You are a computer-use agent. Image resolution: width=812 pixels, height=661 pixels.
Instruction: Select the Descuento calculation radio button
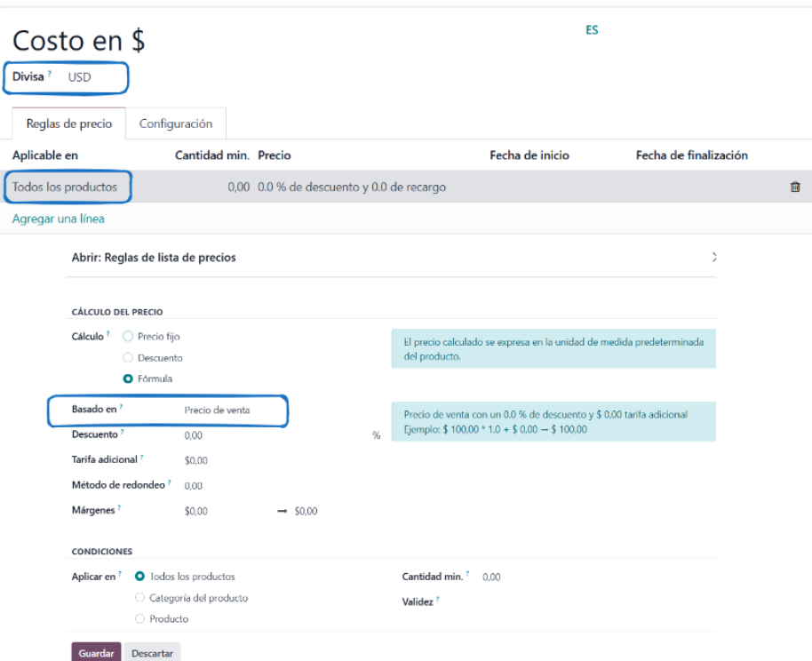[x=129, y=358]
